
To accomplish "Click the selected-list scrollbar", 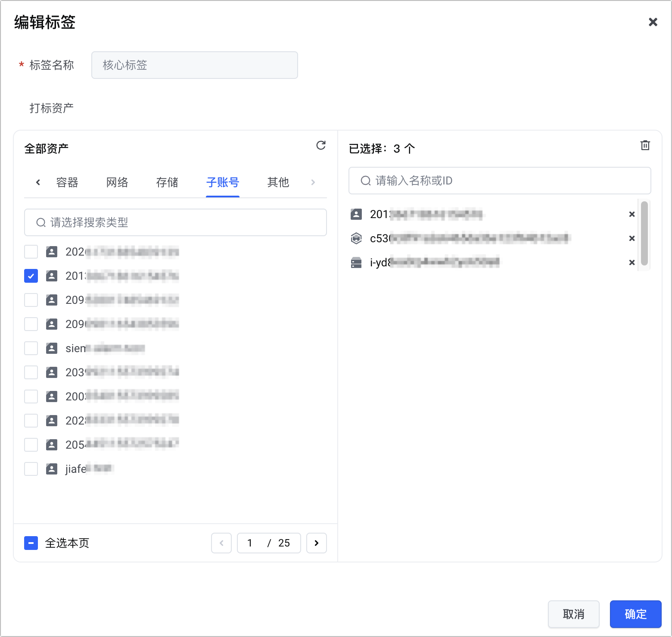I will pyautogui.click(x=644, y=234).
